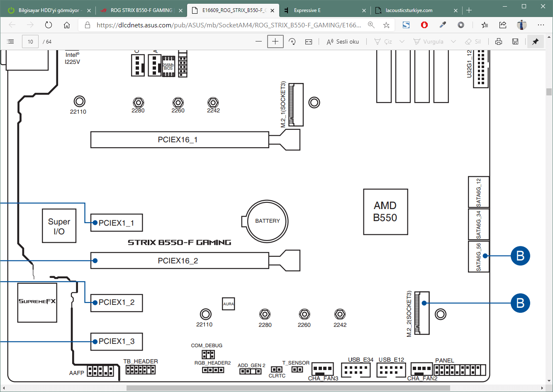Start Sesli oku read aloud

[x=343, y=41]
